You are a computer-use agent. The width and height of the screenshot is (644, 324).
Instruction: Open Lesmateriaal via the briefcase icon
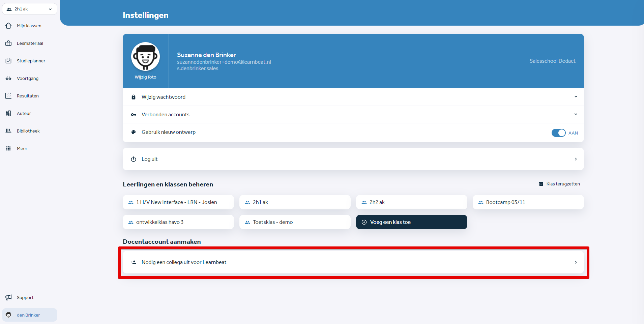point(8,43)
